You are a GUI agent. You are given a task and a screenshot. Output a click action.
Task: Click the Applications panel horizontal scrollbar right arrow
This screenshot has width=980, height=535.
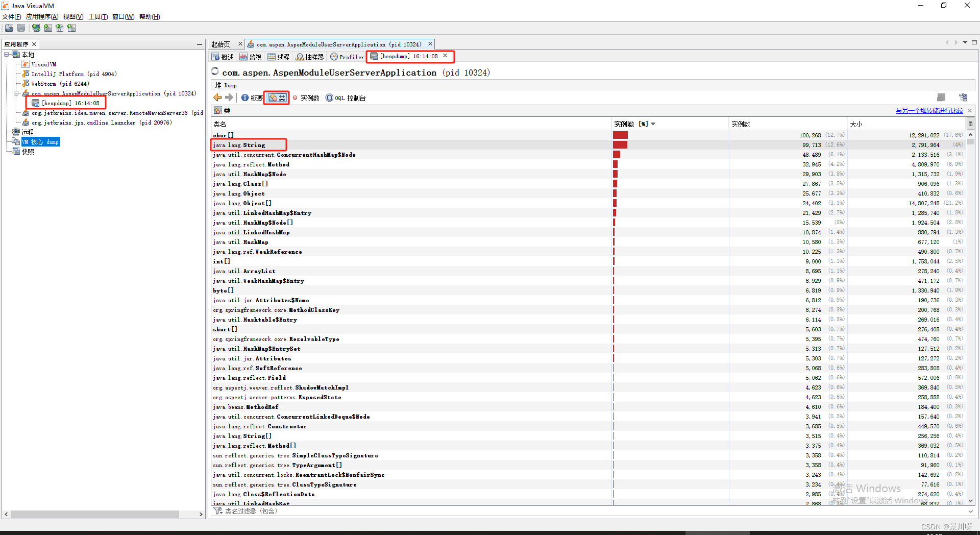click(201, 515)
